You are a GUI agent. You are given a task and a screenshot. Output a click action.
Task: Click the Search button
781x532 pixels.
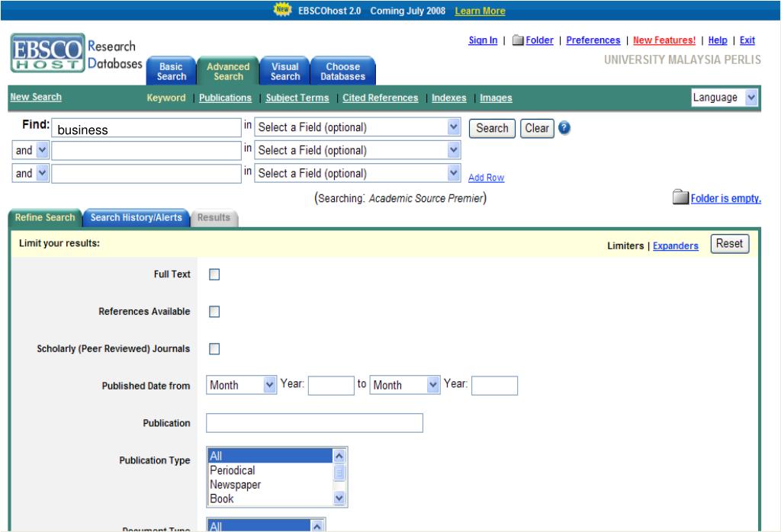click(x=492, y=128)
